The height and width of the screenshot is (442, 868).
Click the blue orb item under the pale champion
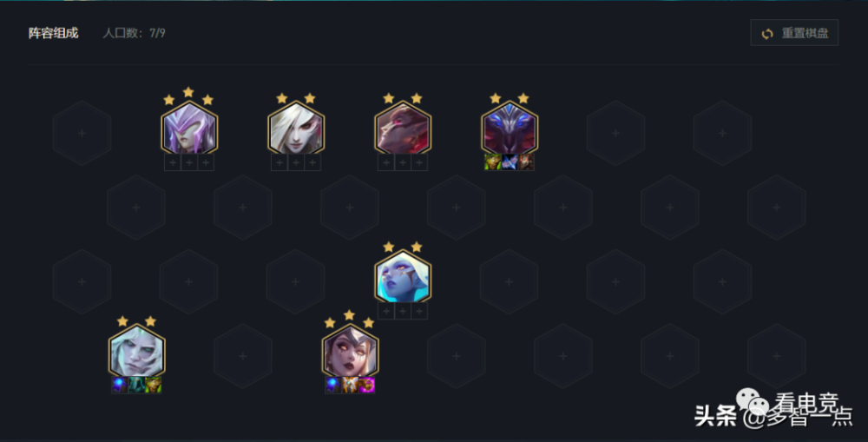(x=120, y=385)
